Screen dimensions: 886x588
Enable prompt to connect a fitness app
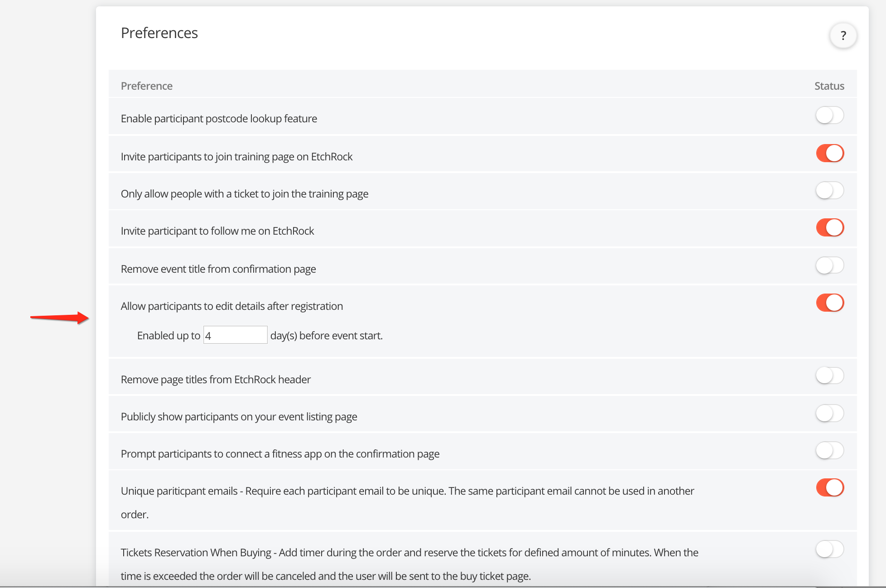tap(829, 450)
